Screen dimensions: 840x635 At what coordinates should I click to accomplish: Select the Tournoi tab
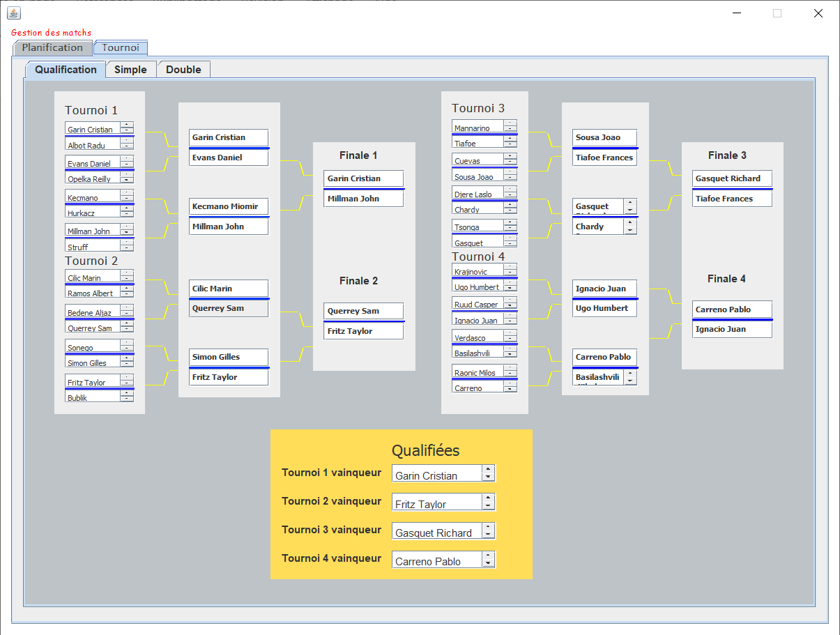(x=121, y=48)
